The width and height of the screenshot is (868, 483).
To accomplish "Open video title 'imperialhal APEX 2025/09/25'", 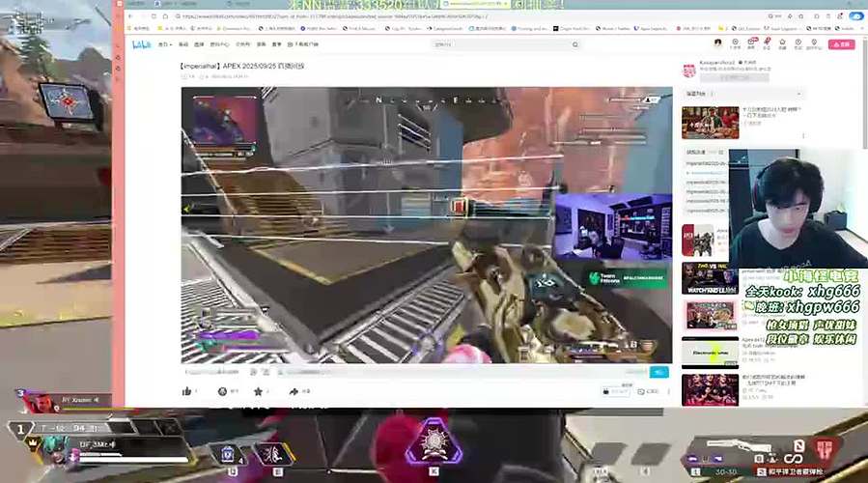I will tap(242, 66).
